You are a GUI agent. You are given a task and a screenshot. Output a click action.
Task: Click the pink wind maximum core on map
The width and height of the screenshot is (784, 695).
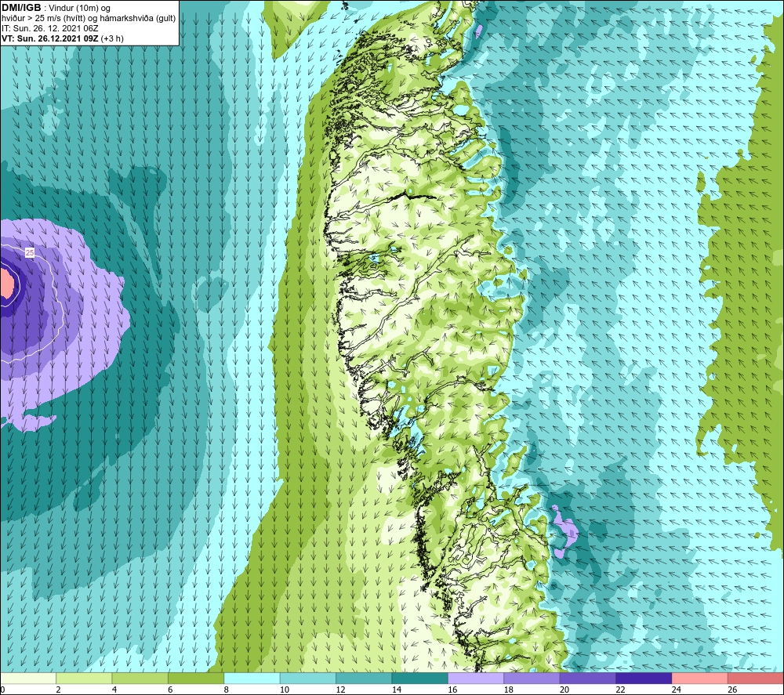[6, 284]
